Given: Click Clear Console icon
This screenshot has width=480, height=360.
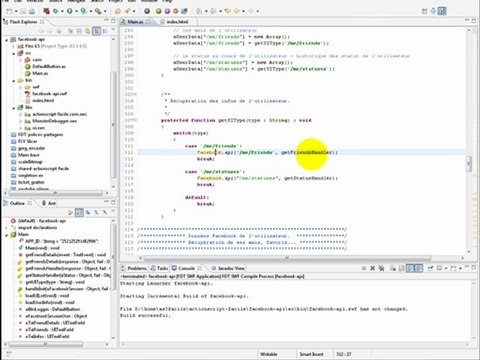Looking at the screenshot, I should click(393, 268).
